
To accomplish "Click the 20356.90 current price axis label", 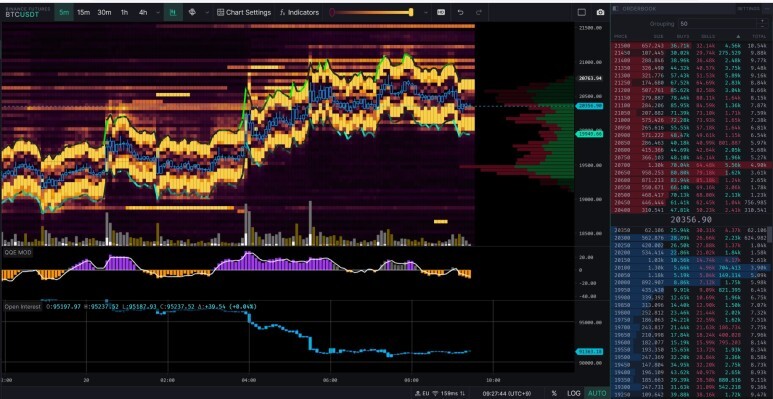I will (590, 106).
